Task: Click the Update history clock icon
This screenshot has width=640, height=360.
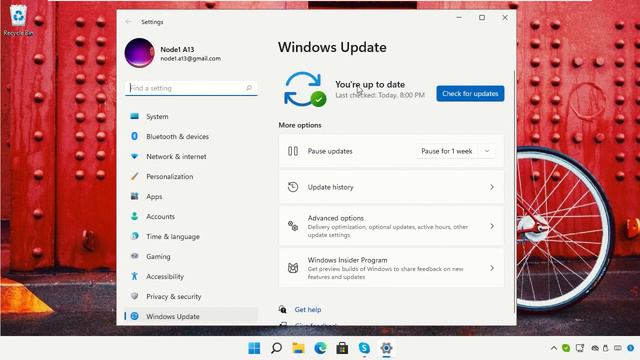Action: click(293, 187)
